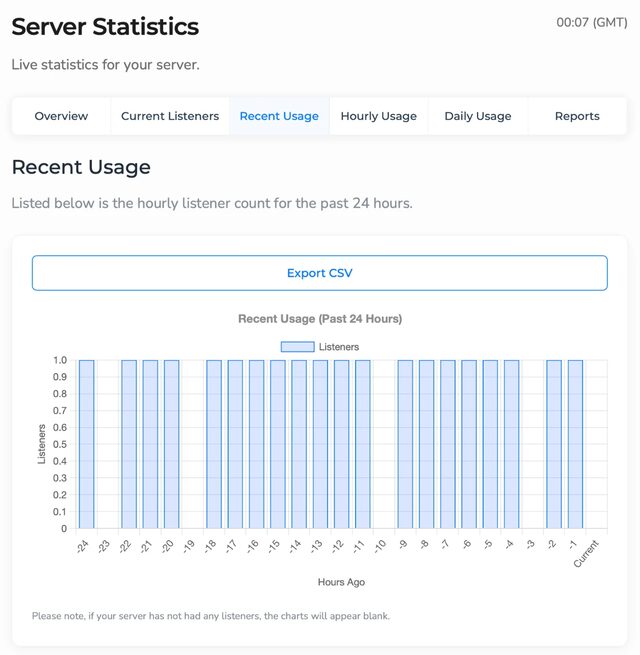Click the 'Live statistics for your server.' text

105,65
